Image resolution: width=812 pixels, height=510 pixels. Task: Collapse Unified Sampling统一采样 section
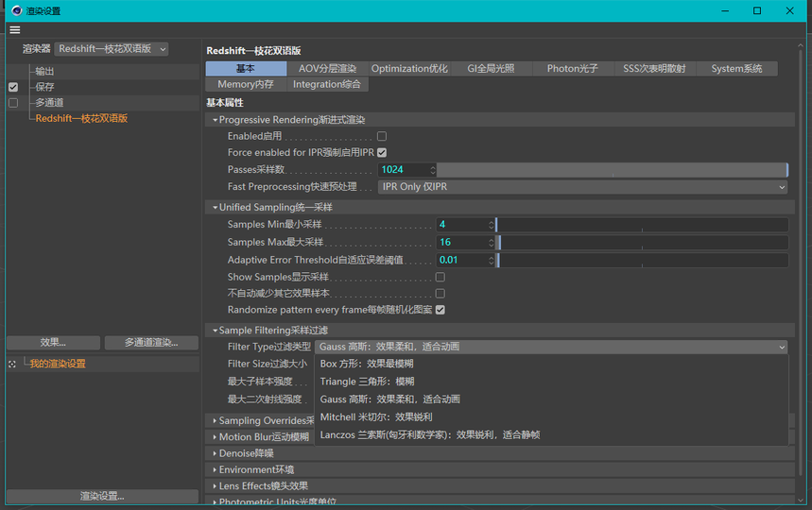click(x=215, y=208)
